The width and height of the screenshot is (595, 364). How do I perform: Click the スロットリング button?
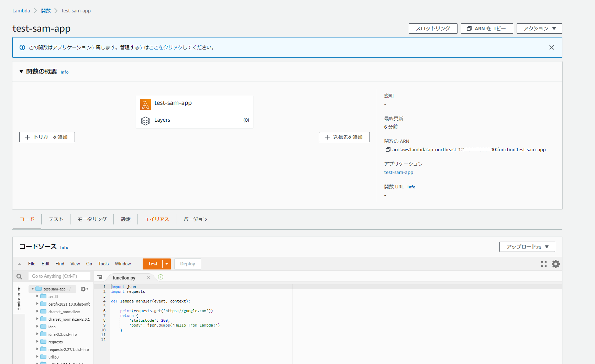pos(433,29)
